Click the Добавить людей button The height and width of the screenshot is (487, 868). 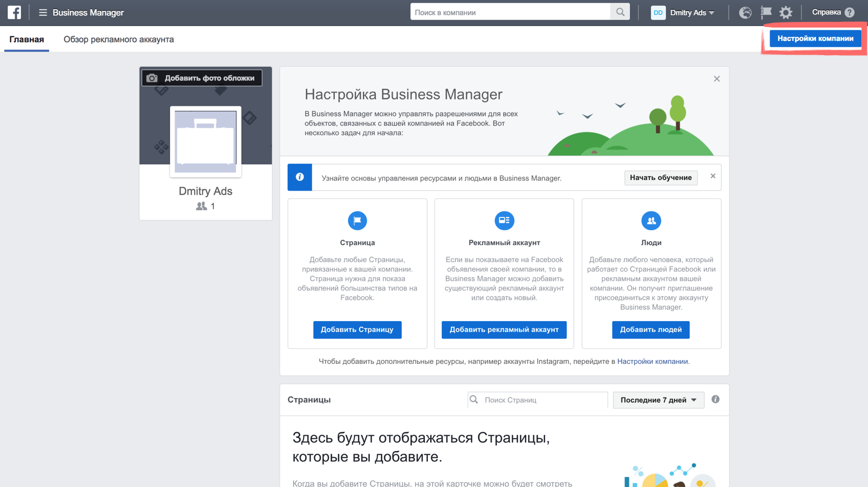pyautogui.click(x=651, y=330)
